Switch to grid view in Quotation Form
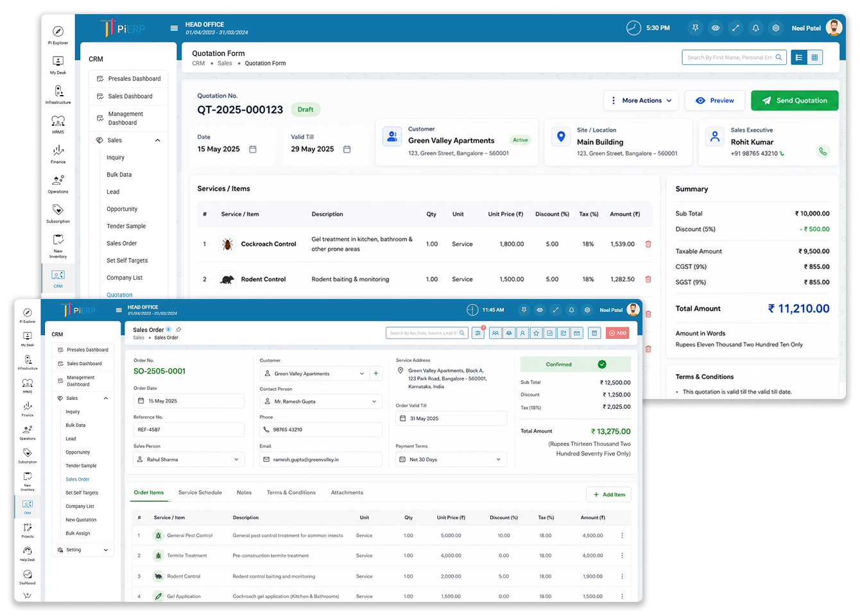This screenshot has width=860, height=616. pos(814,57)
